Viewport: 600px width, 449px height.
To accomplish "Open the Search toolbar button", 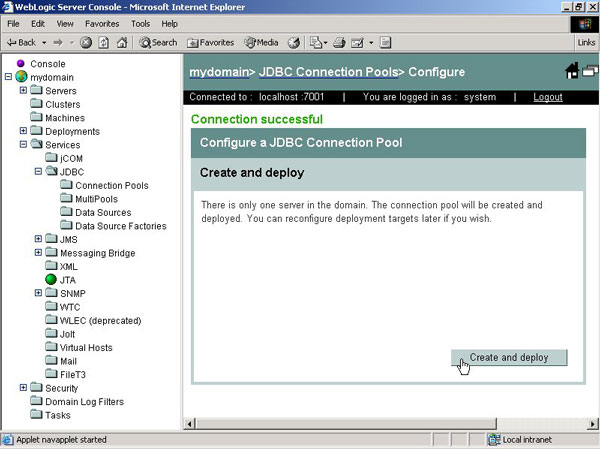I will 158,42.
